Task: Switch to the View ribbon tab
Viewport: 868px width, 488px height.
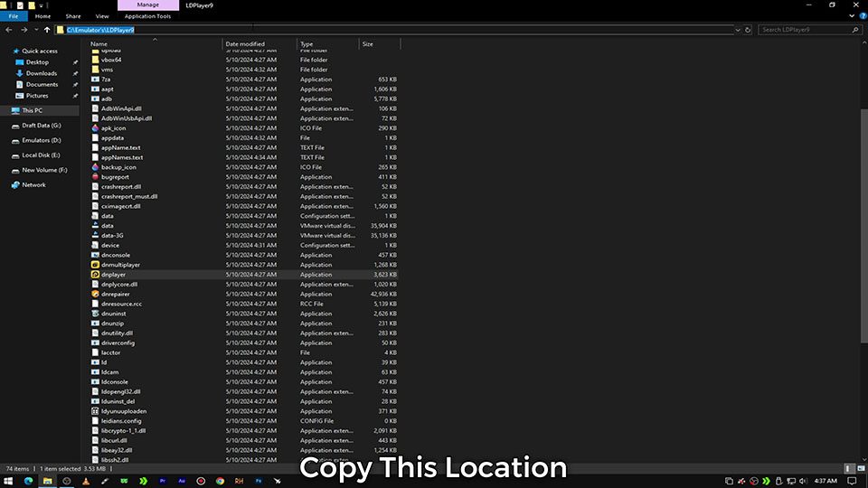Action: (x=102, y=16)
